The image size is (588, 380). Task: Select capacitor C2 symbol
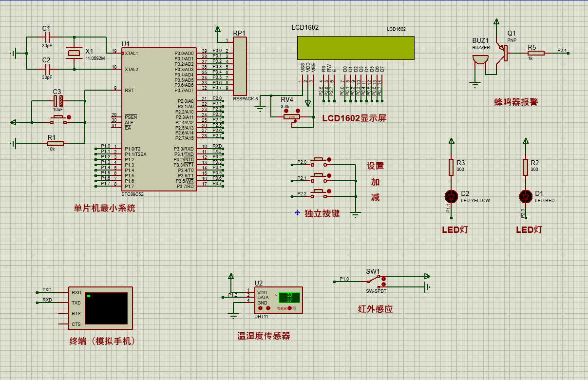[x=47, y=69]
